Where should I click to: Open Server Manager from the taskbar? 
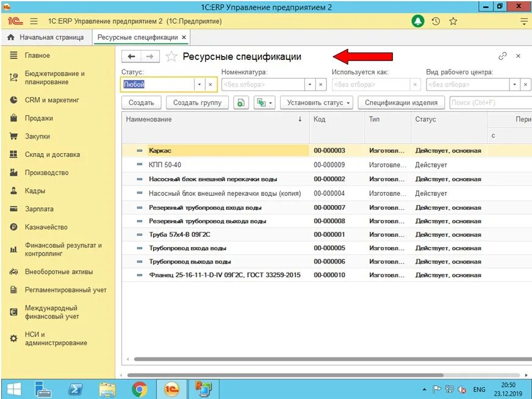pyautogui.click(x=43, y=389)
